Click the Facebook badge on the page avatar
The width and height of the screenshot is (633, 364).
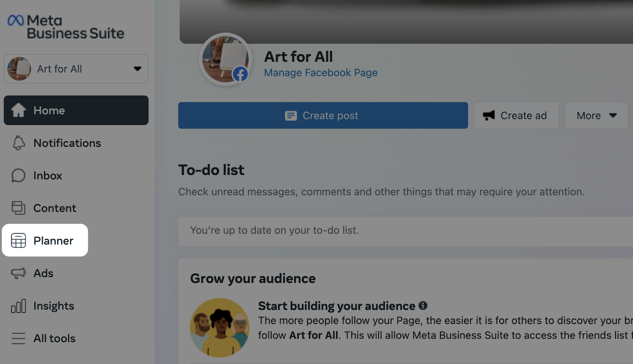[241, 74]
